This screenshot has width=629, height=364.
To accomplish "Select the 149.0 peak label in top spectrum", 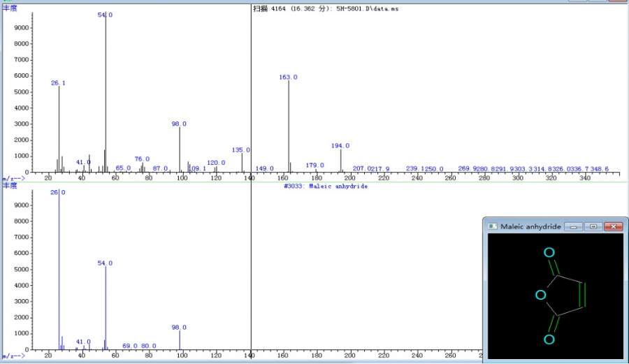I will [x=265, y=168].
